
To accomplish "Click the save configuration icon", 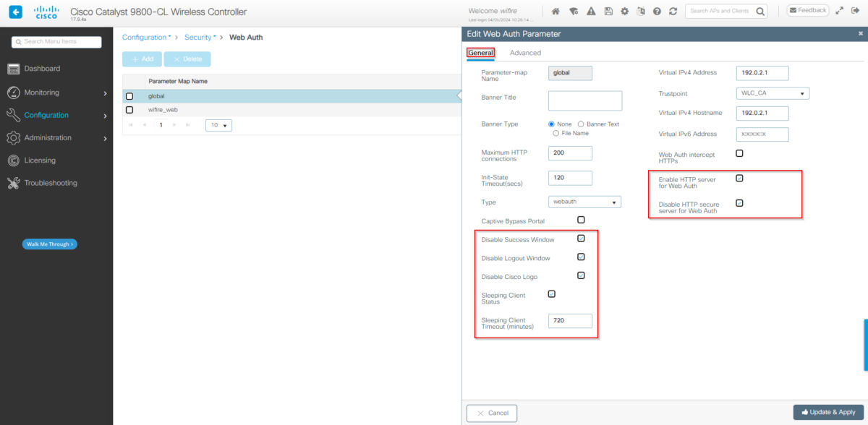I will (610, 11).
